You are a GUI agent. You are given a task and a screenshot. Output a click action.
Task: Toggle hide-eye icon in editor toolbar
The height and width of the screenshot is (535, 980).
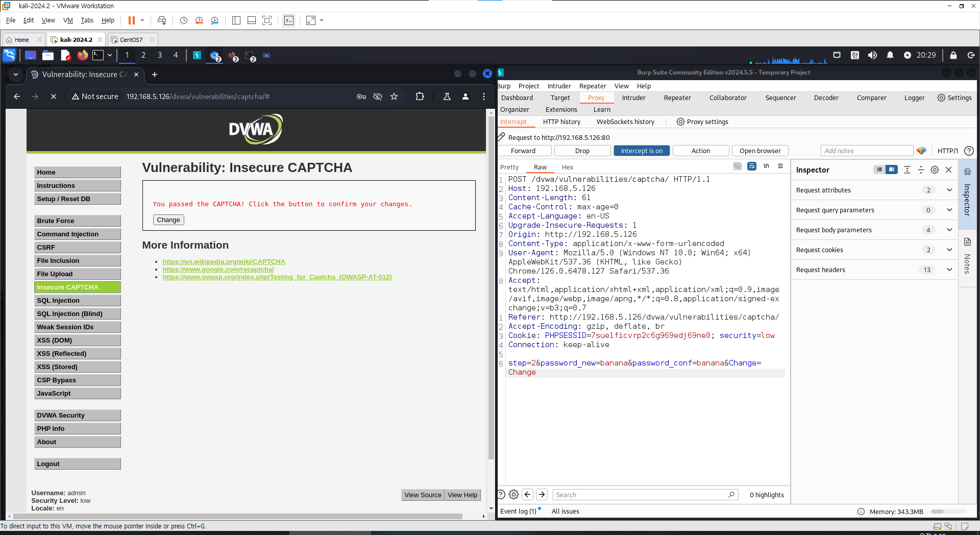tap(738, 166)
